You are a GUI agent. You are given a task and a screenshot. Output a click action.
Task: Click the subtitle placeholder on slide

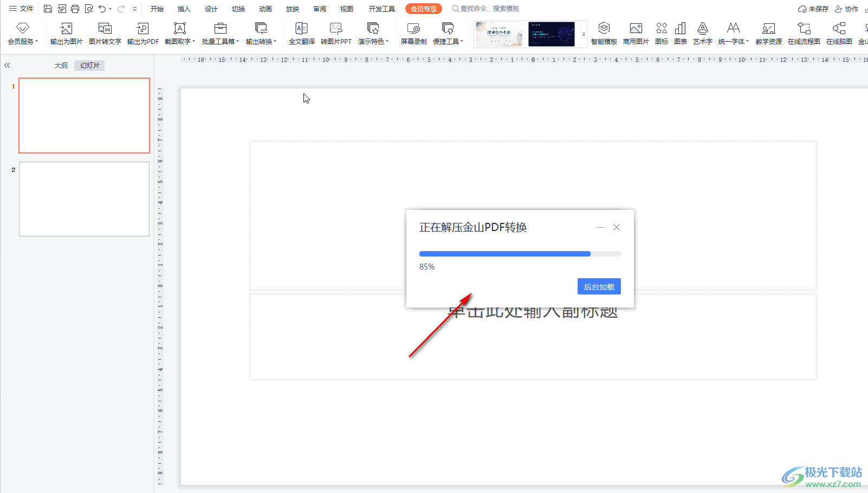533,336
